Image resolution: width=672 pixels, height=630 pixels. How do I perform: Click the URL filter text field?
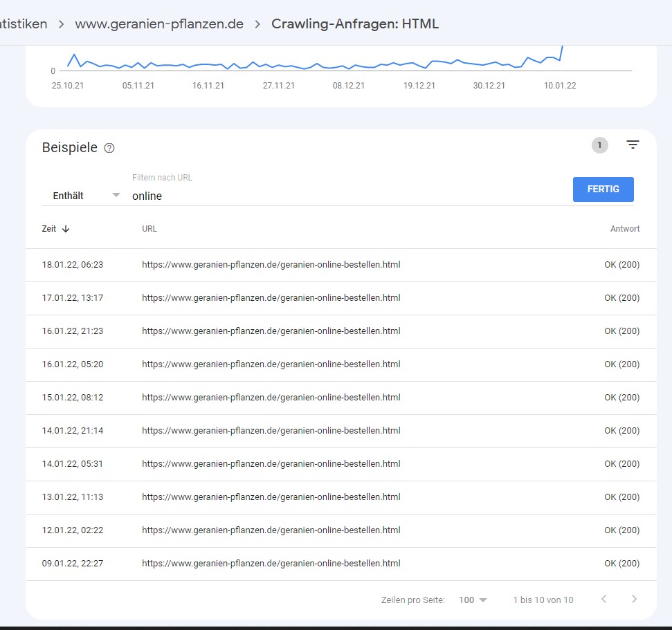pyautogui.click(x=346, y=196)
